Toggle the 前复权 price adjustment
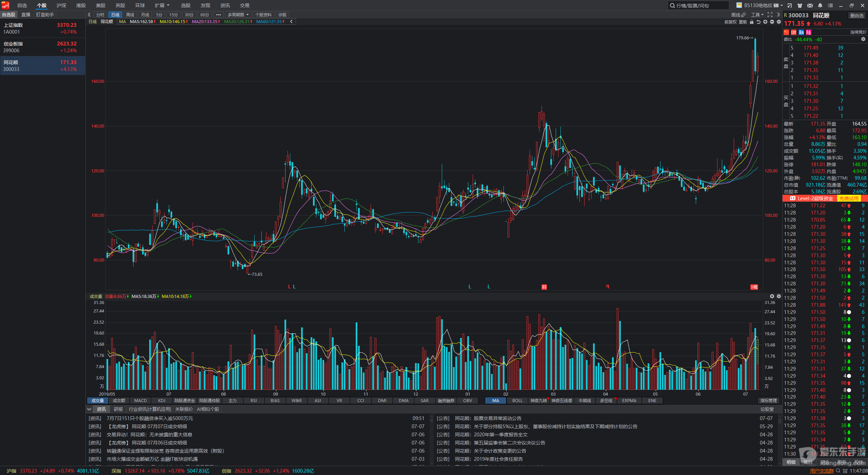The width and height of the screenshot is (868, 475). tap(730, 22)
